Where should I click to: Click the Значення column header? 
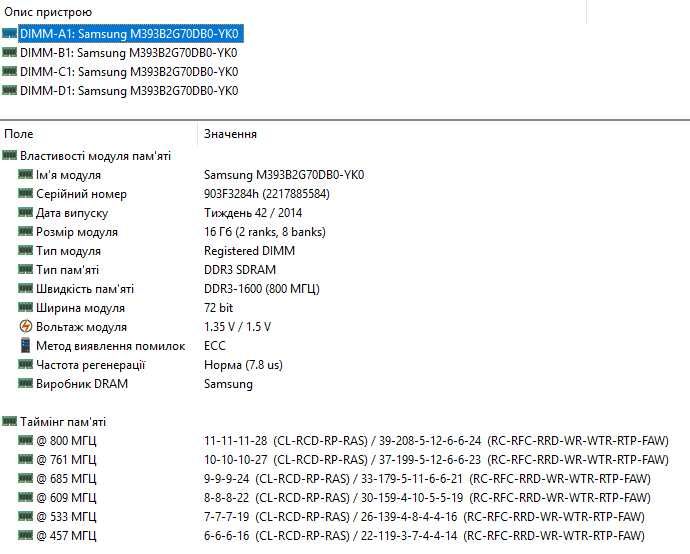coord(230,134)
